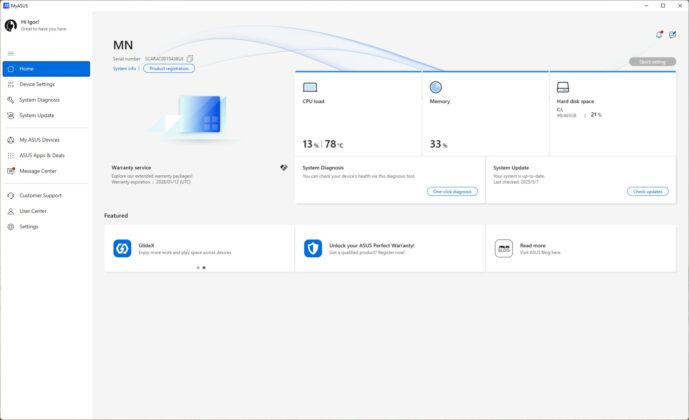Click the System Diagnosis card heading
689x420 pixels.
click(323, 168)
